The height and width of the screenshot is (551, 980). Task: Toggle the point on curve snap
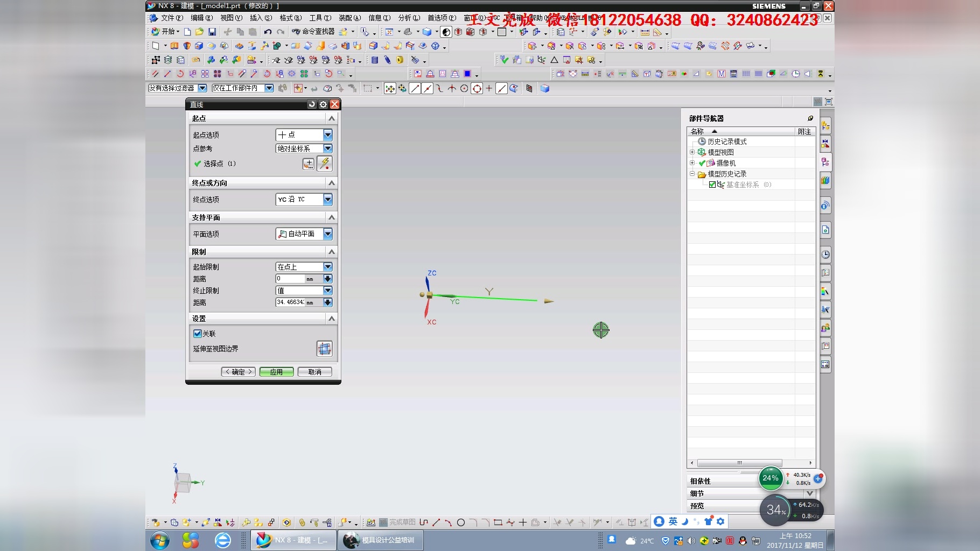coord(501,88)
